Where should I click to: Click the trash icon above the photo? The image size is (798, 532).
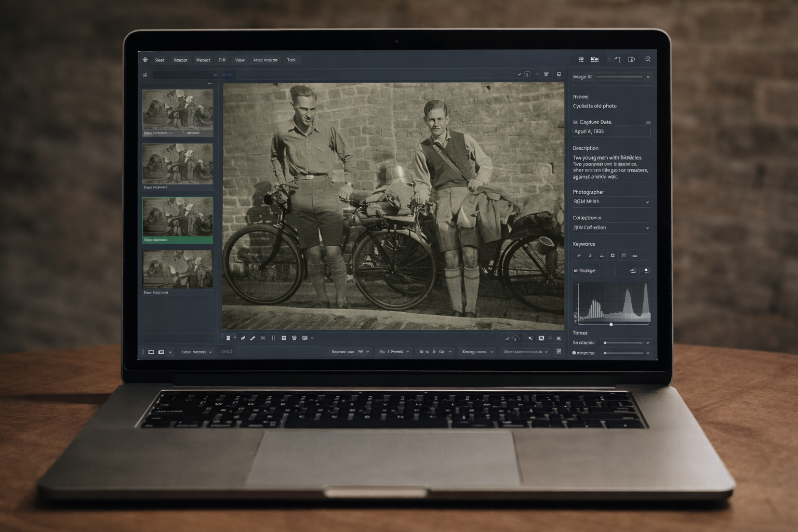(558, 74)
